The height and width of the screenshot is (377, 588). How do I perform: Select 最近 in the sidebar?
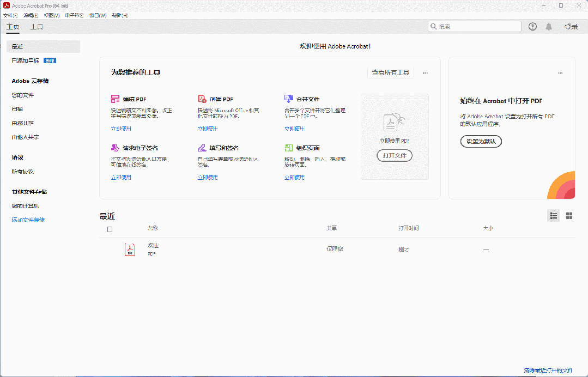coord(43,46)
